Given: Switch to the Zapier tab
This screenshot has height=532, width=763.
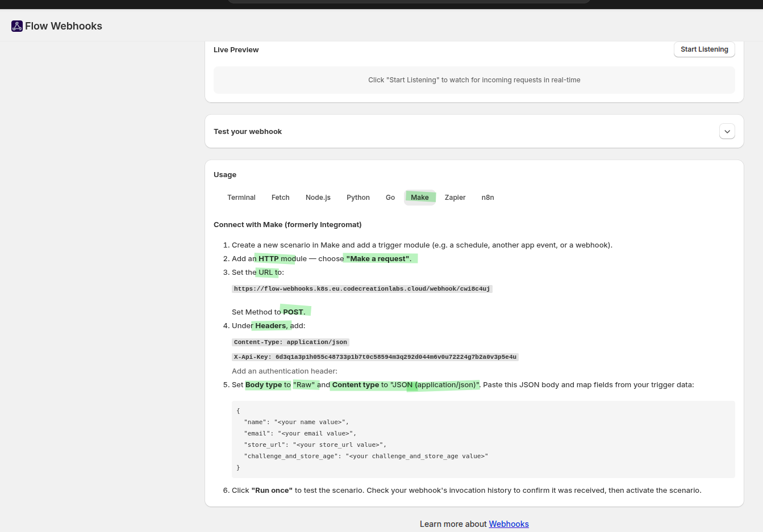Looking at the screenshot, I should [x=455, y=198].
